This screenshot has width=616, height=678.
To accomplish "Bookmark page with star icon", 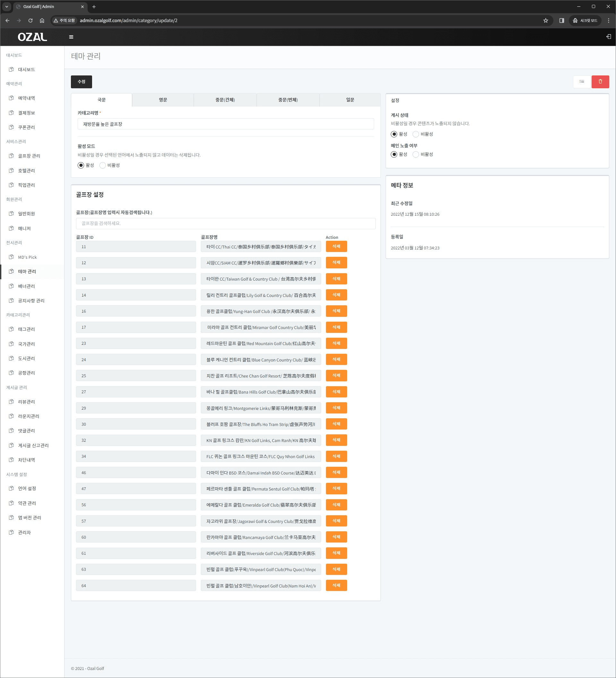I will 545,21.
